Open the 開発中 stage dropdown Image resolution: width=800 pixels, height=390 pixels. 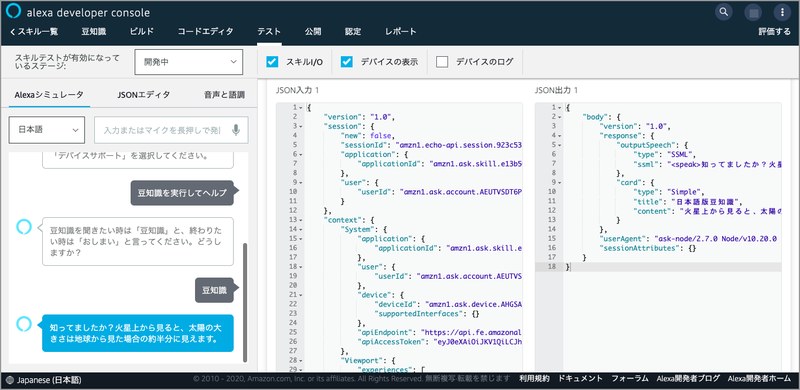[189, 62]
